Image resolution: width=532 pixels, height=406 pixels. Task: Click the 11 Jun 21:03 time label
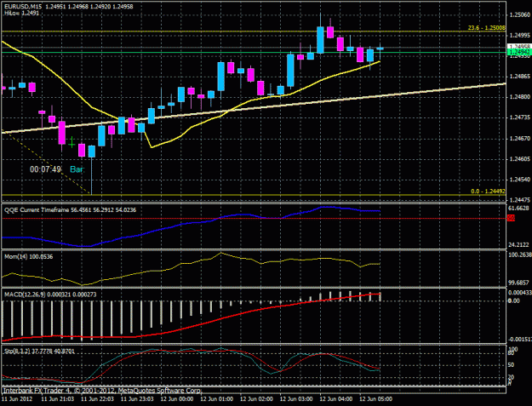(58, 399)
